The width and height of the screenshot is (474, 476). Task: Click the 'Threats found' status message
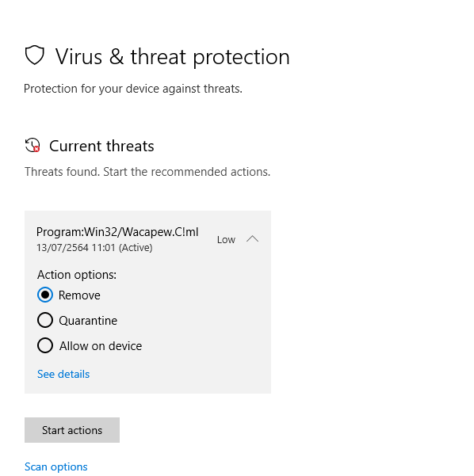click(147, 172)
